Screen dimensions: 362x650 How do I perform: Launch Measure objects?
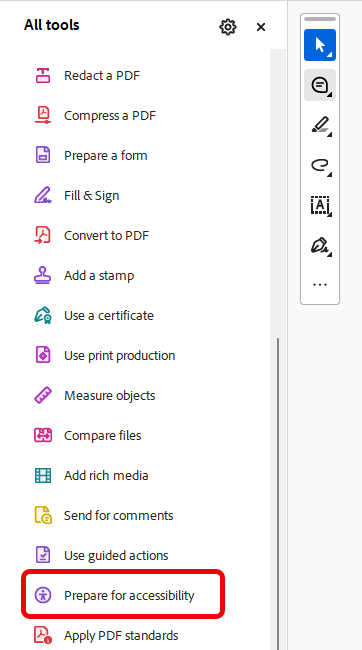click(110, 395)
